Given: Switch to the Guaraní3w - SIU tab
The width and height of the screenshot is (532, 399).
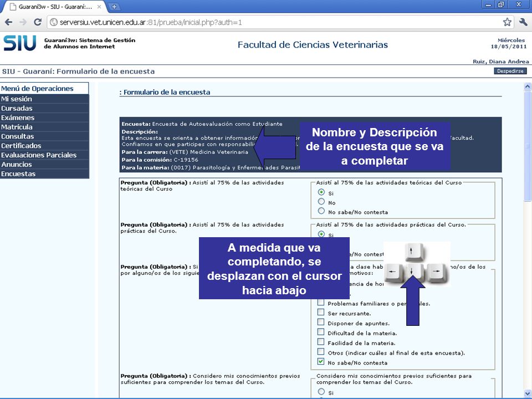Looking at the screenshot, I should (54, 7).
